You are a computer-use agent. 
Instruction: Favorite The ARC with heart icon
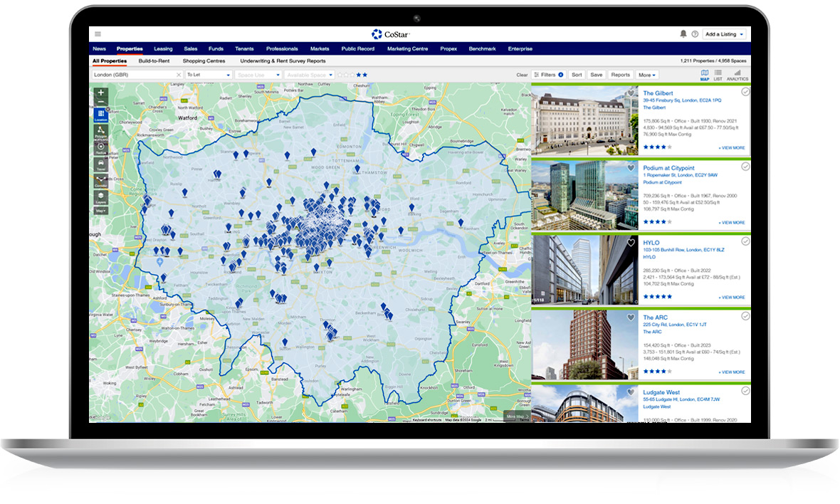(x=631, y=317)
